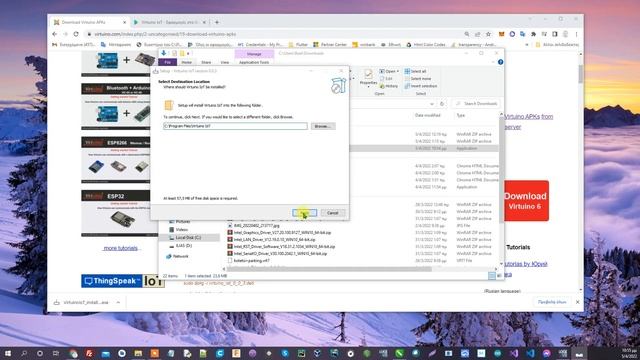Open Home tab in File Explorer ribbon
This screenshot has width=640, height=360.
click(187, 62)
